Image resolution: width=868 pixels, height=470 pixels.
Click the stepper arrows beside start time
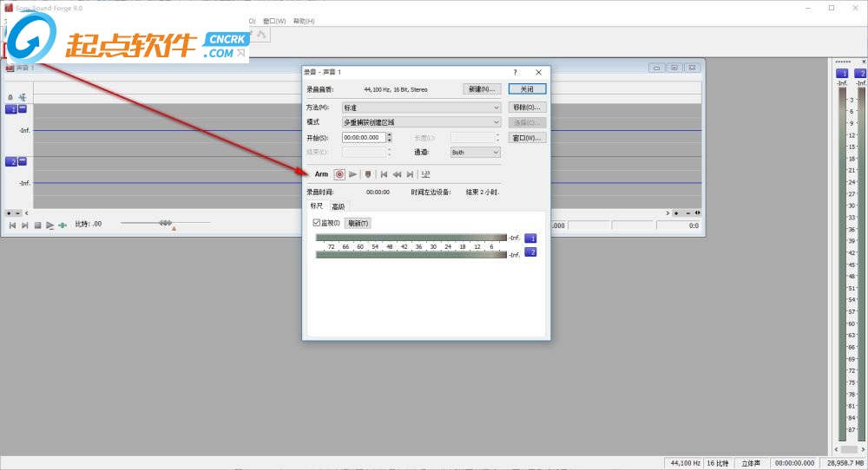point(390,137)
